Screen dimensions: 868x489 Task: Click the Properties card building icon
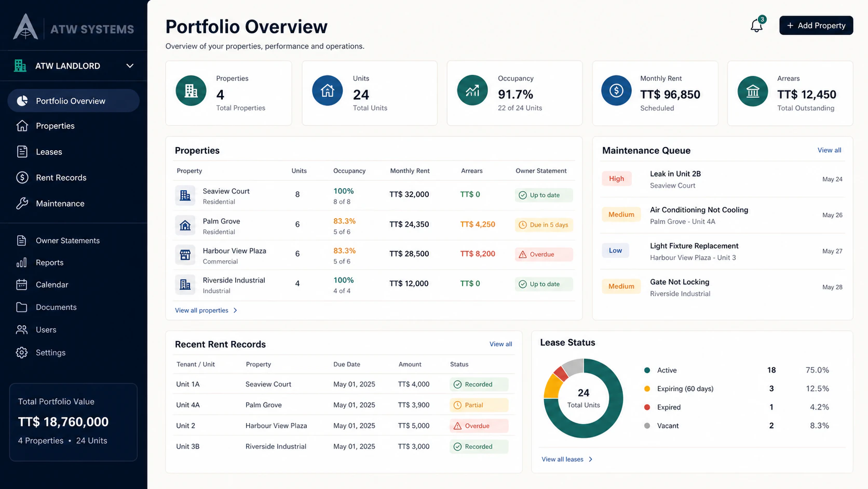191,91
